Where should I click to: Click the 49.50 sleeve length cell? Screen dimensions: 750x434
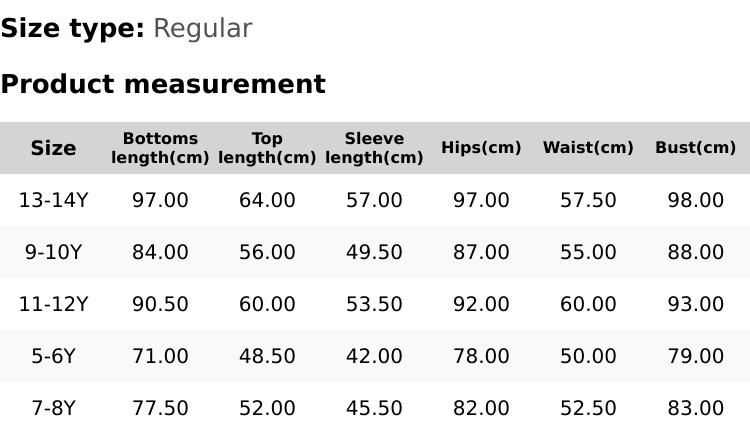pyautogui.click(x=374, y=252)
